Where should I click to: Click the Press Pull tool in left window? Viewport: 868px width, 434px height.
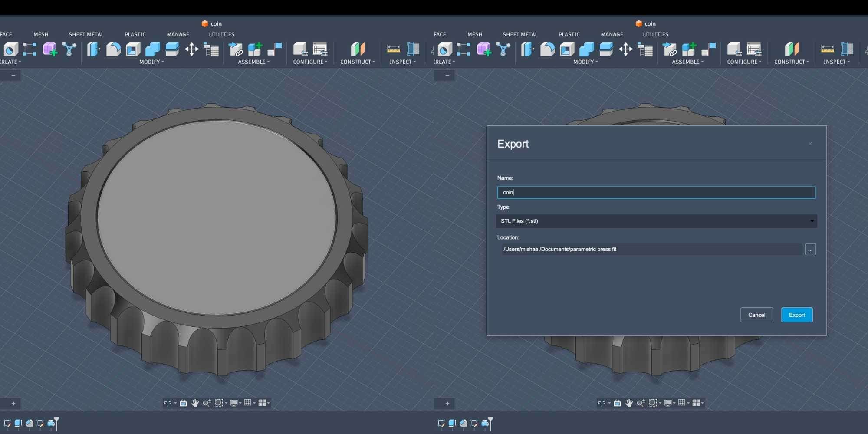click(93, 49)
